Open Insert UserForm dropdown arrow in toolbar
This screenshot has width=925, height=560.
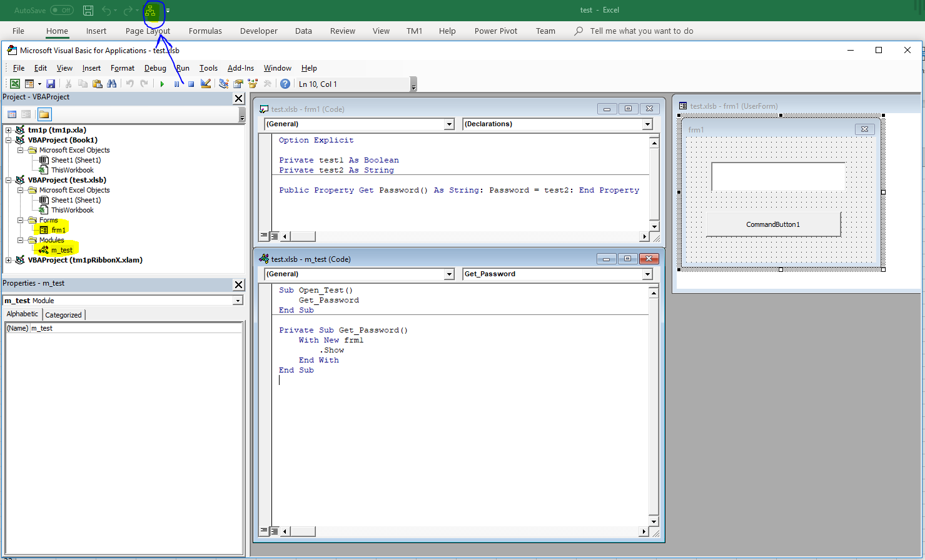point(39,84)
